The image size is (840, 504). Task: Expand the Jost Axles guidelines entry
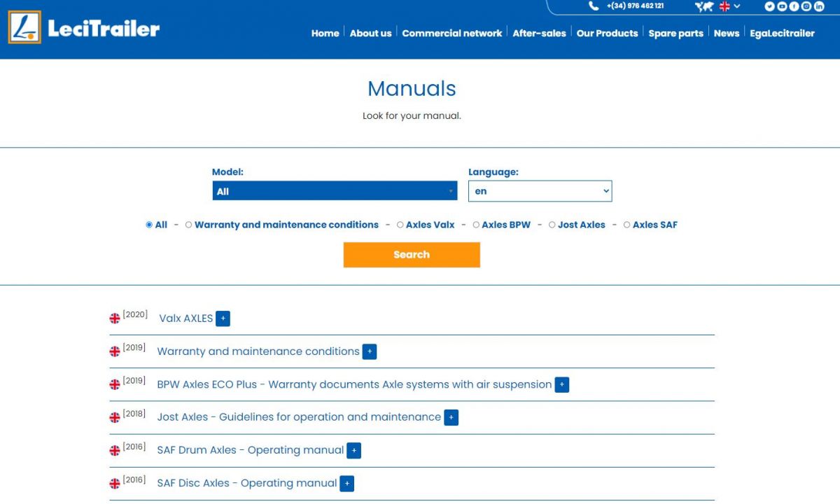451,417
